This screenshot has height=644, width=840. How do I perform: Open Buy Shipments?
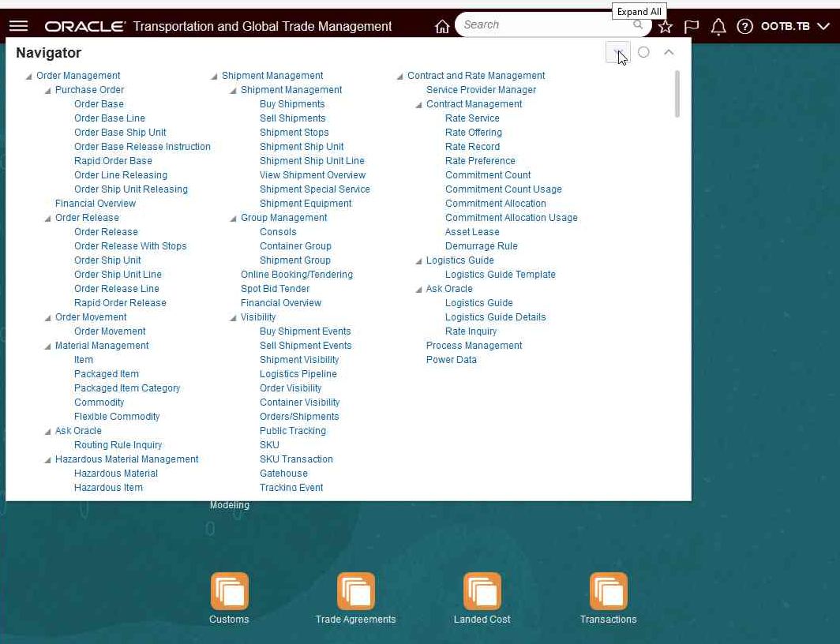[x=292, y=104]
